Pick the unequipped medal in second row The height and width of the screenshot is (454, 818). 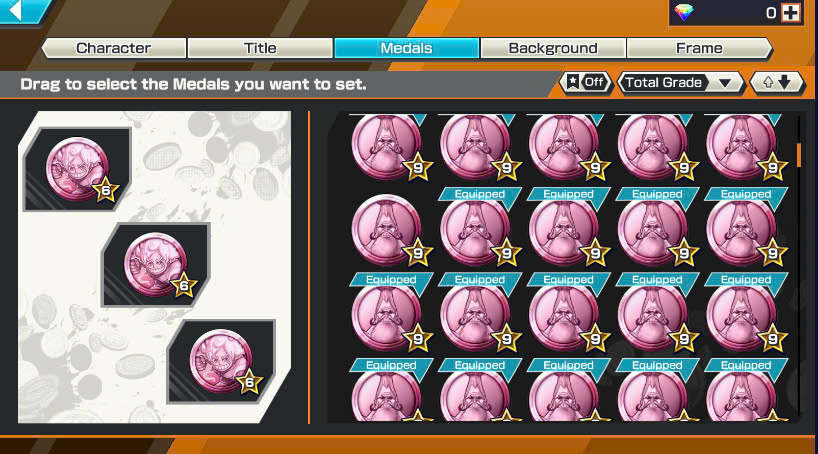coord(388,230)
